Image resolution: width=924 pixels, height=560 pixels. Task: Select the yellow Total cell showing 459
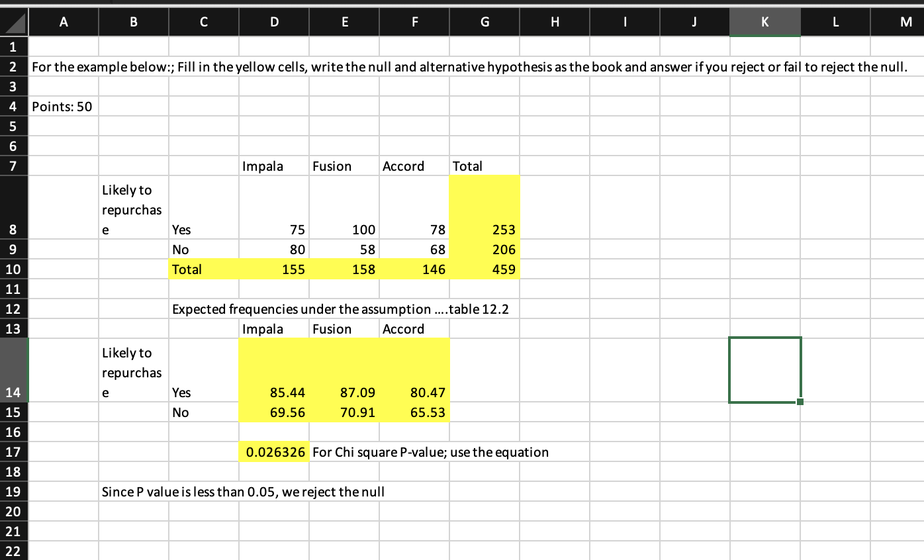pyautogui.click(x=485, y=269)
